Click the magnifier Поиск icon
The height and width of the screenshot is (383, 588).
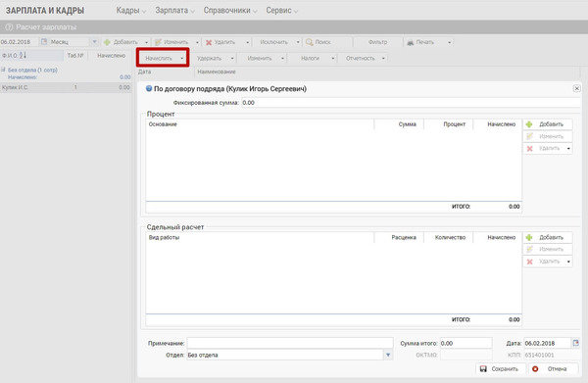(x=310, y=42)
